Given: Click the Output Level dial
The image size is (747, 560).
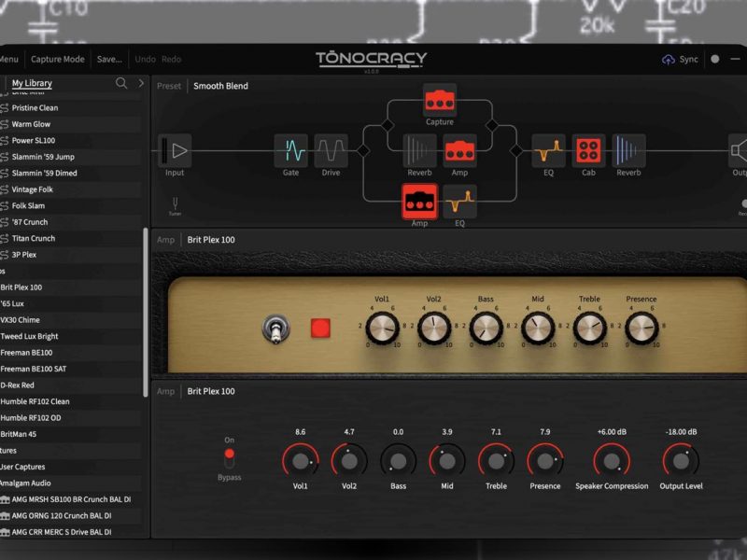Looking at the screenshot, I should pyautogui.click(x=682, y=460).
